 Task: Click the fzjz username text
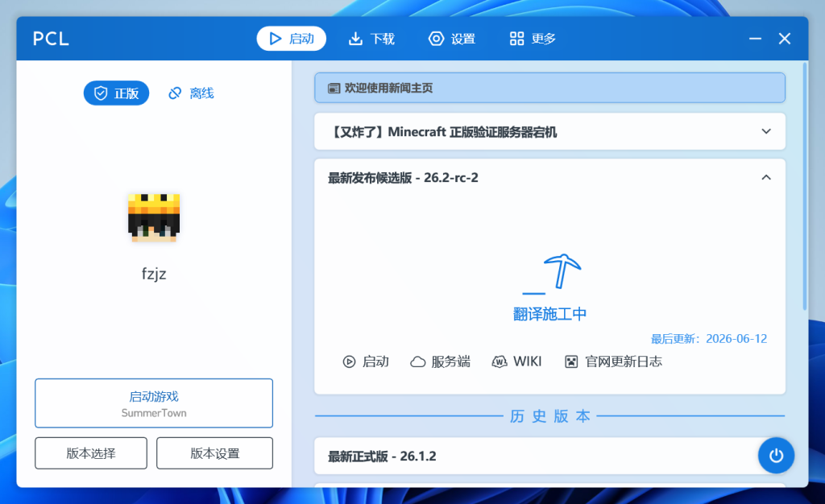pyautogui.click(x=154, y=274)
